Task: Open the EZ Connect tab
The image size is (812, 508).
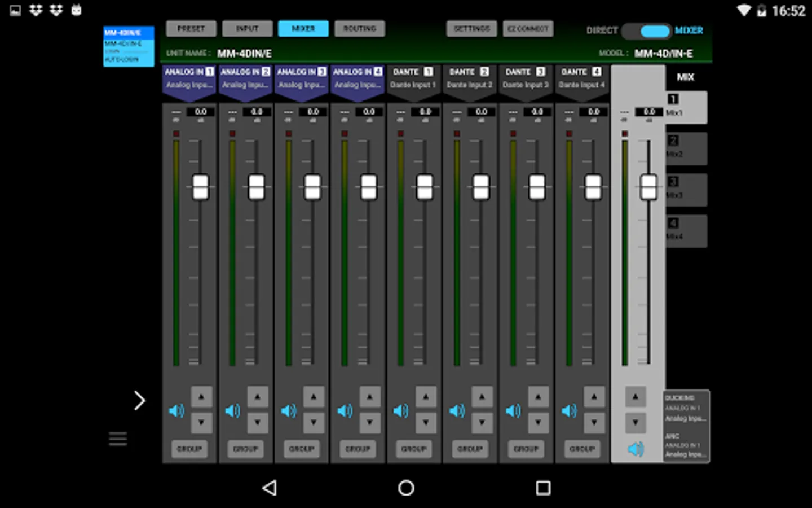Action: (x=528, y=29)
